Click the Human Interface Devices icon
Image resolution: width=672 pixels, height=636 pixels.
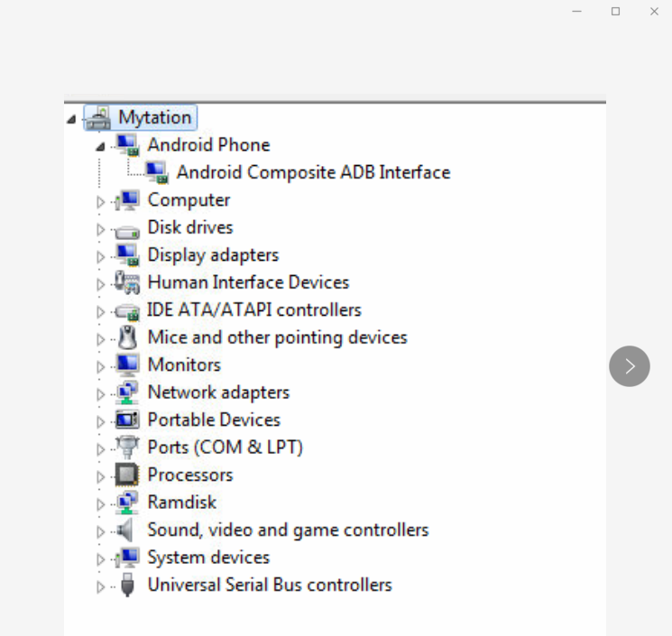click(127, 283)
